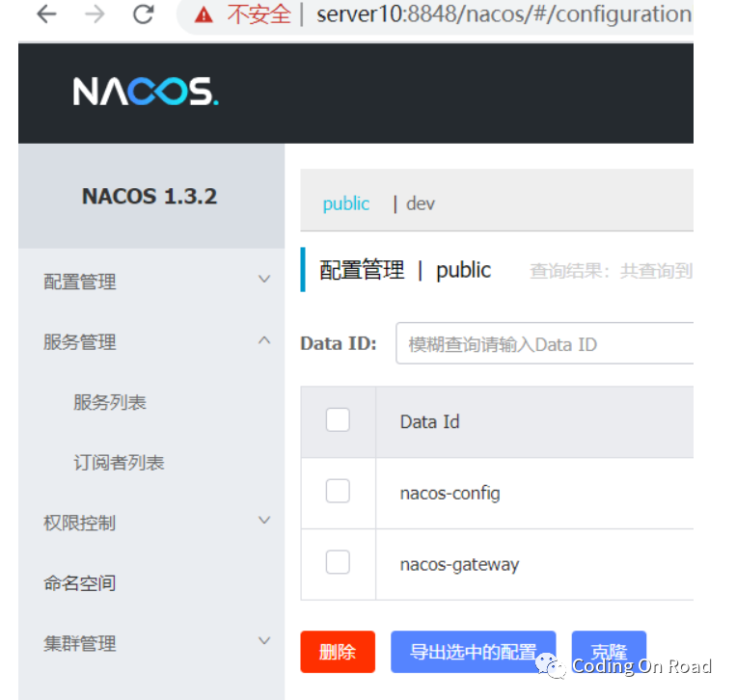Viewport: 736px width, 700px height.
Task: Click the chevron next to 集群管理
Action: 264,641
